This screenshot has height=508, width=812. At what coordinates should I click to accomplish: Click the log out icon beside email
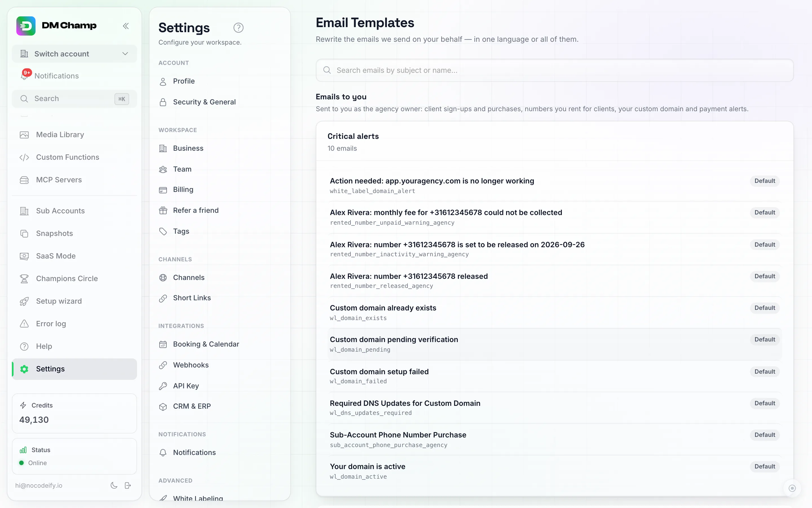(x=128, y=485)
